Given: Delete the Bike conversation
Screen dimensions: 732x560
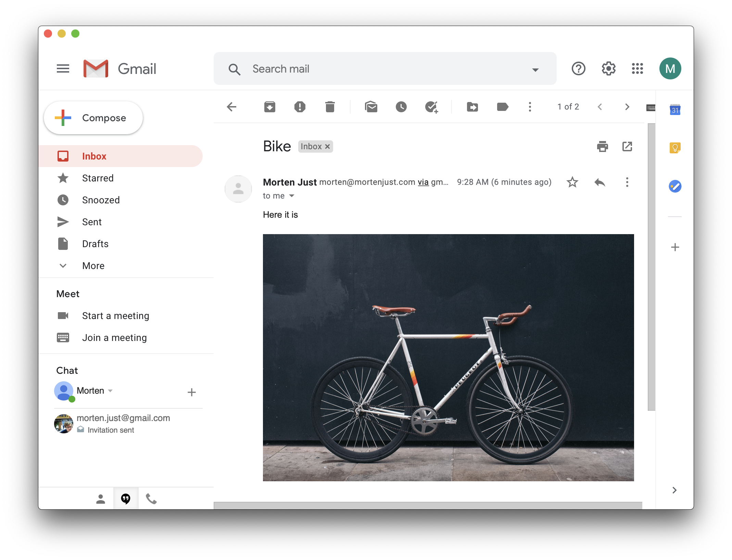Looking at the screenshot, I should click(x=330, y=107).
